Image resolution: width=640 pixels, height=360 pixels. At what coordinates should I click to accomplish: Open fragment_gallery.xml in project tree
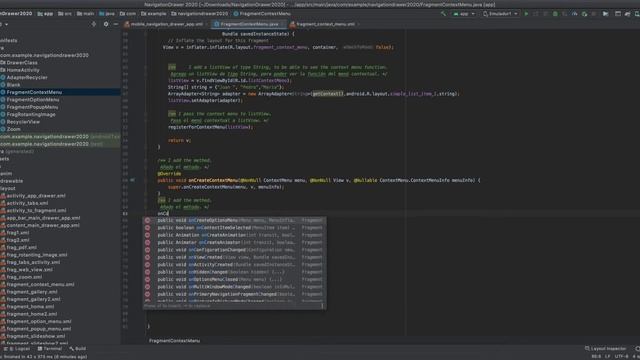[x=29, y=292]
